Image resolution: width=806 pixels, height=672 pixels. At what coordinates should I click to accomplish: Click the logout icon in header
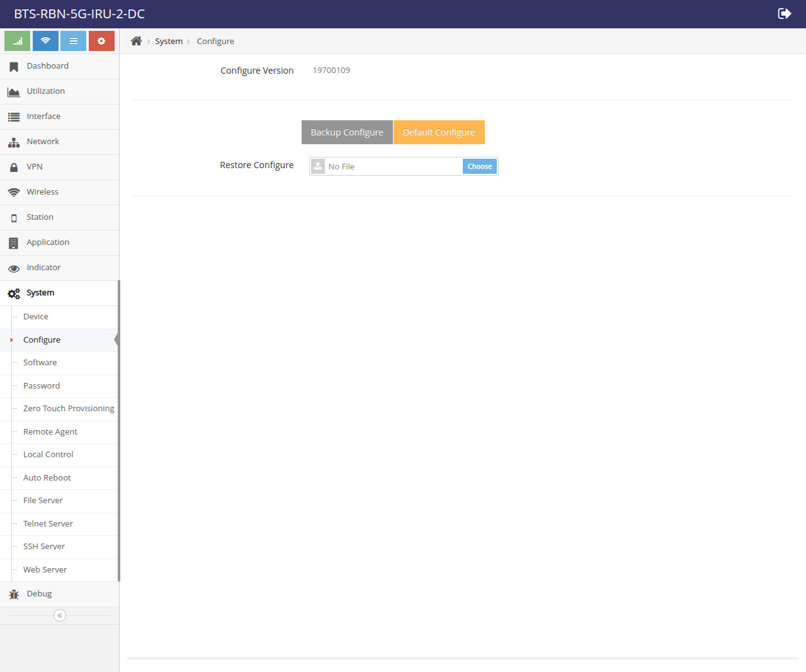785,14
